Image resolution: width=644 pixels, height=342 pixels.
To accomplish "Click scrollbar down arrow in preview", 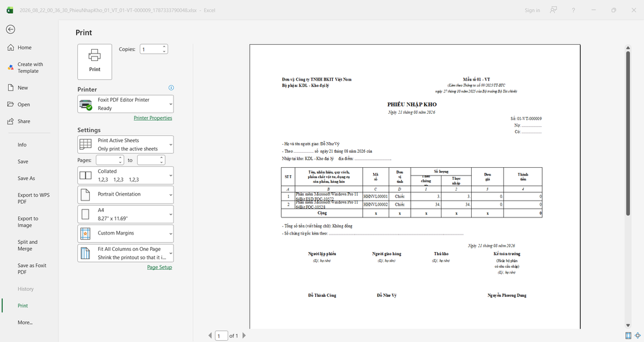I will click(628, 326).
